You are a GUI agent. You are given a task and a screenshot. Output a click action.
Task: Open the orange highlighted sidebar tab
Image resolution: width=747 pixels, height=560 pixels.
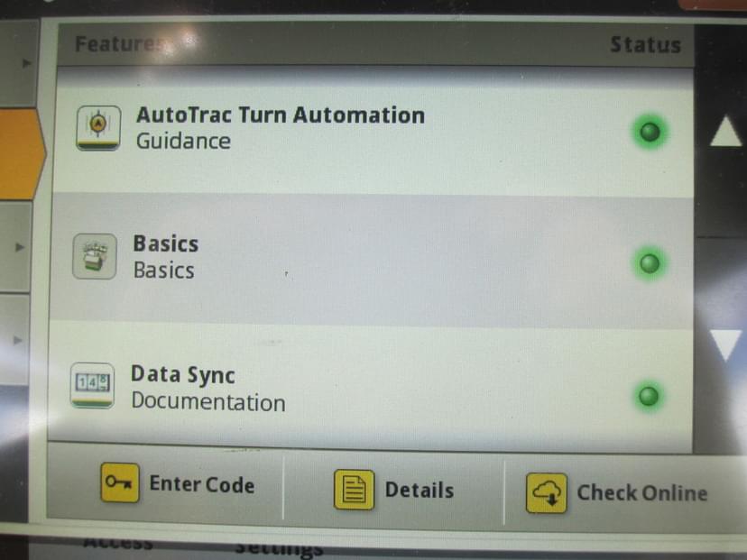[22, 153]
